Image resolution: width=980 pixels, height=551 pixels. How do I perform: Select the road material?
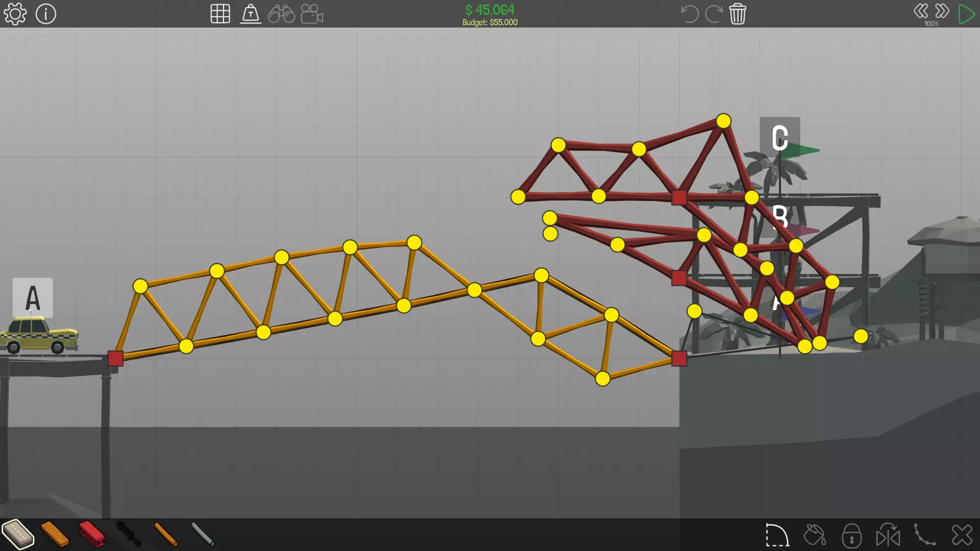coord(18,534)
